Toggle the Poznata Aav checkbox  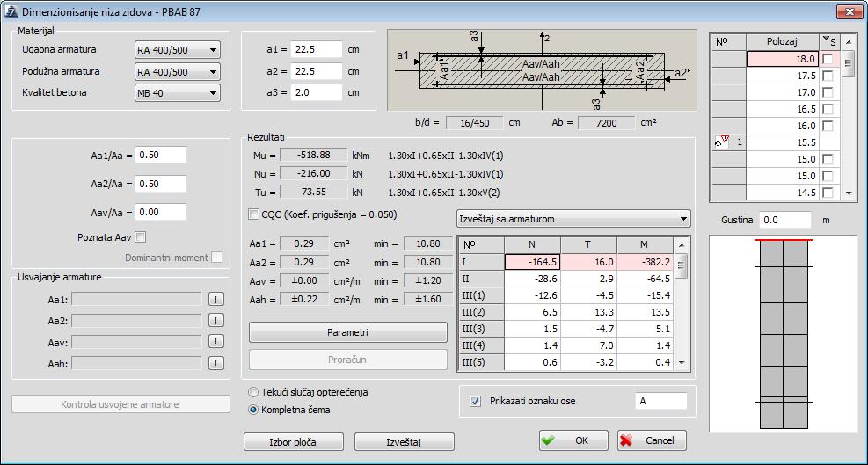[141, 237]
